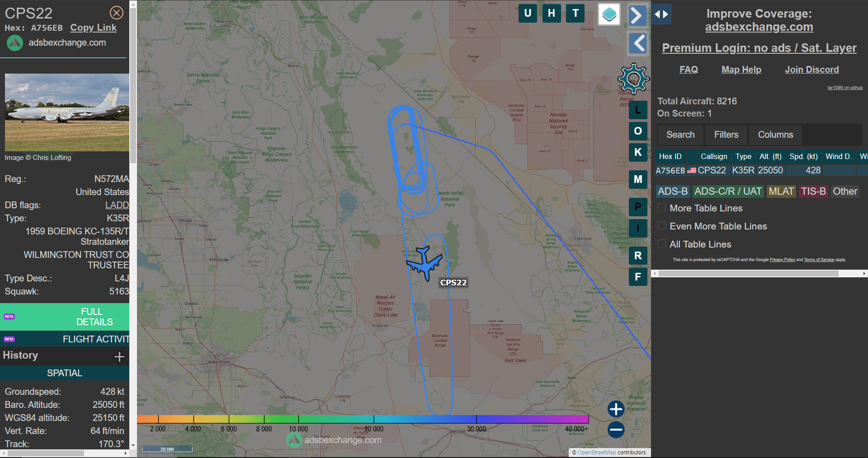Enable More Table Lines checkbox
Viewport: 868px width, 458px height.
[x=662, y=208]
